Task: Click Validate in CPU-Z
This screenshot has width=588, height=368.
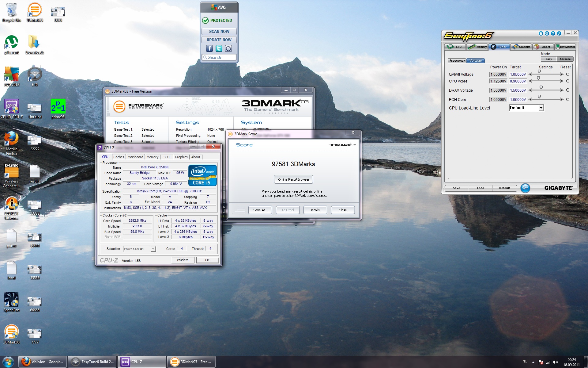Action: click(183, 260)
